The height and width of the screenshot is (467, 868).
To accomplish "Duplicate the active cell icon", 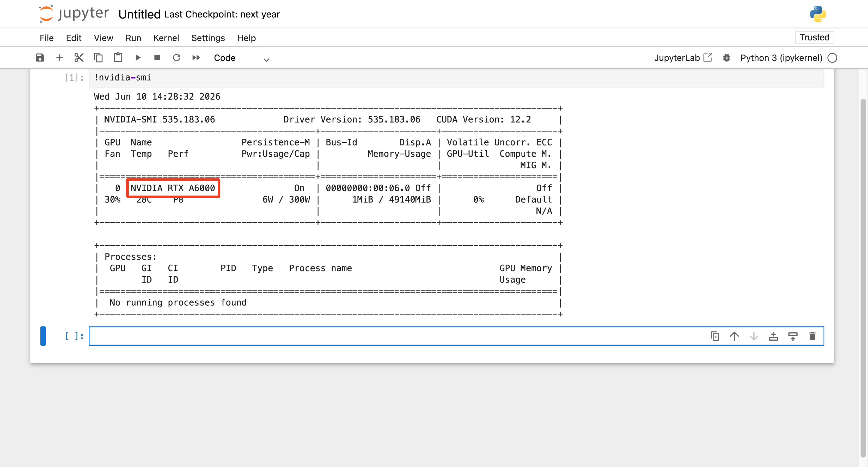I will point(715,336).
